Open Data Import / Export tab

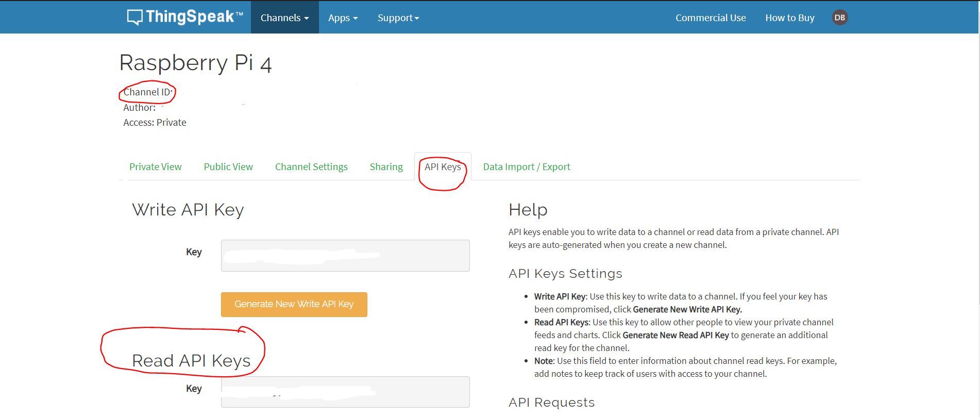(x=527, y=166)
